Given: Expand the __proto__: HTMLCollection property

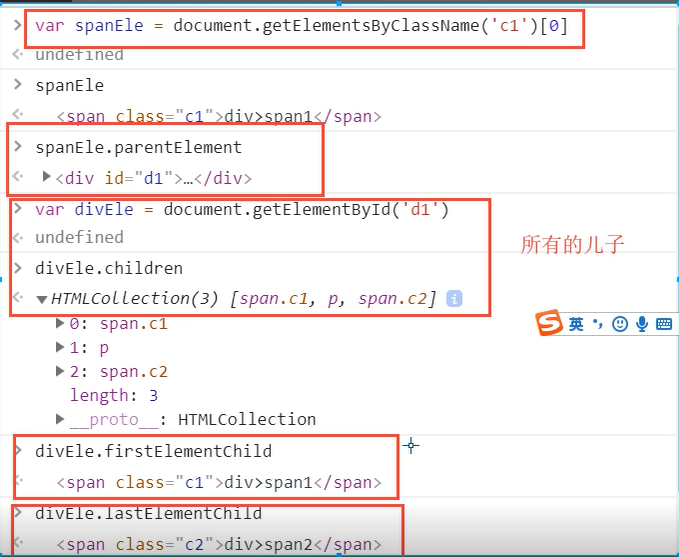Looking at the screenshot, I should pos(61,419).
